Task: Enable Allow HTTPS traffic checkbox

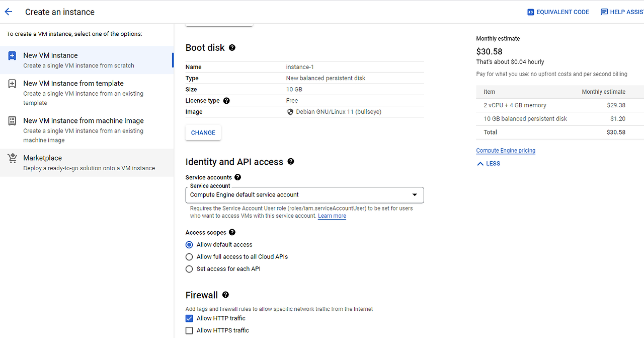Action: coord(189,330)
